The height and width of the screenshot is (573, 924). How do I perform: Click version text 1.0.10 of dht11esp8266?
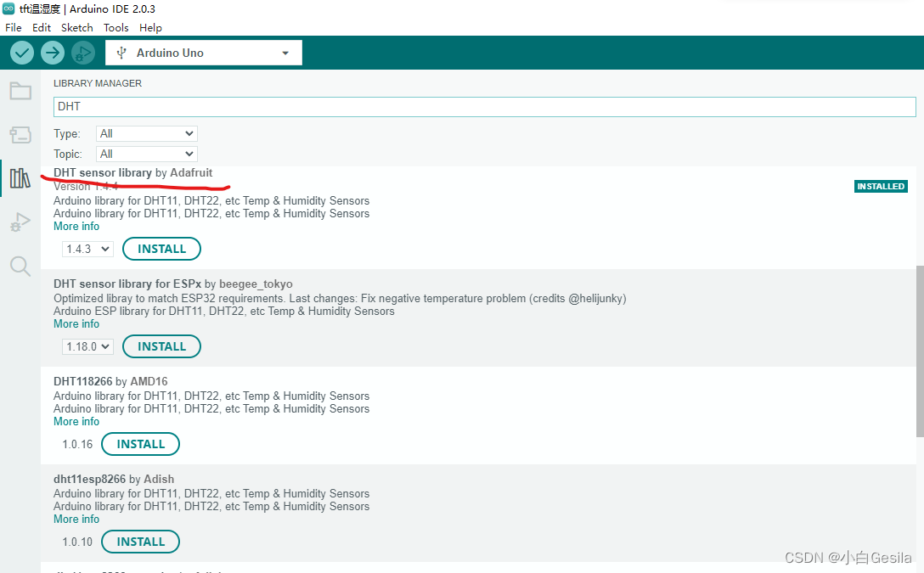click(78, 542)
